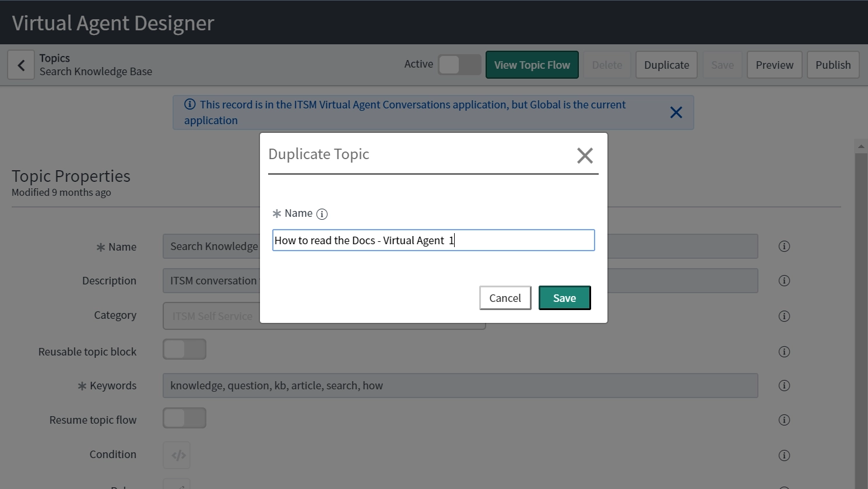The image size is (868, 489).
Task: Click the Duplicate button in header
Action: (667, 65)
